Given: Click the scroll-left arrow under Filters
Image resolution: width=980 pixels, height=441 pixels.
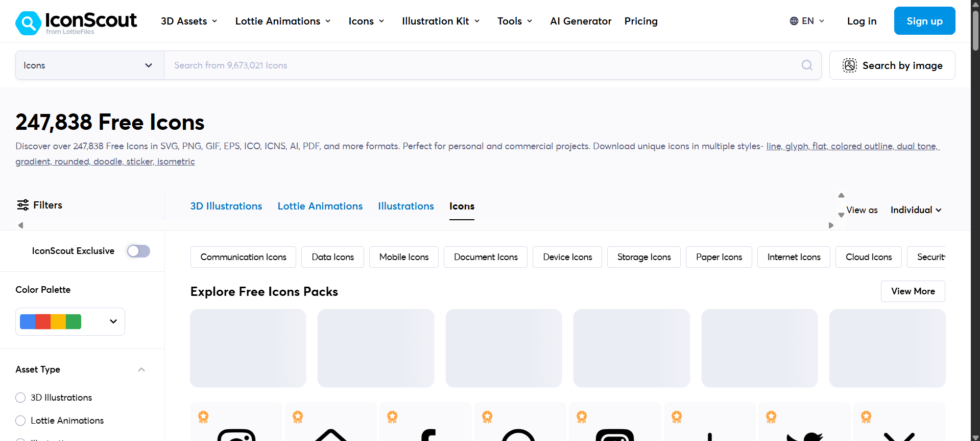Looking at the screenshot, I should point(20,225).
